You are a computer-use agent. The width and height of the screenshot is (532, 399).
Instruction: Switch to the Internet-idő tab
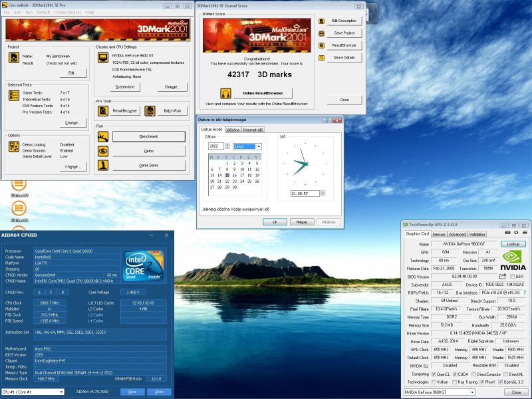click(253, 130)
